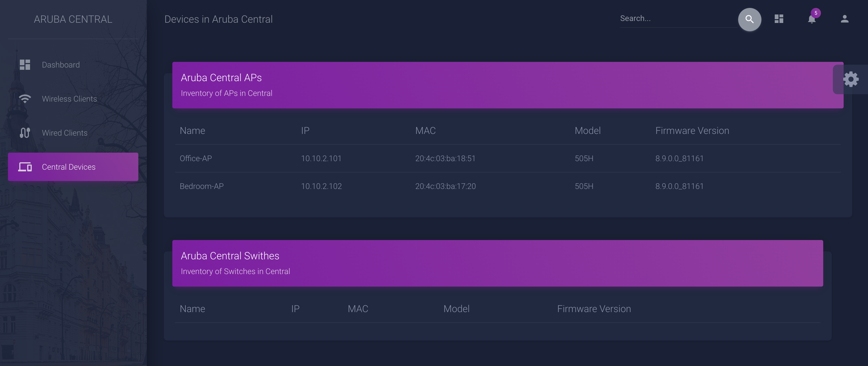868x366 pixels.
Task: Select the Wired Clients icon
Action: pos(25,132)
